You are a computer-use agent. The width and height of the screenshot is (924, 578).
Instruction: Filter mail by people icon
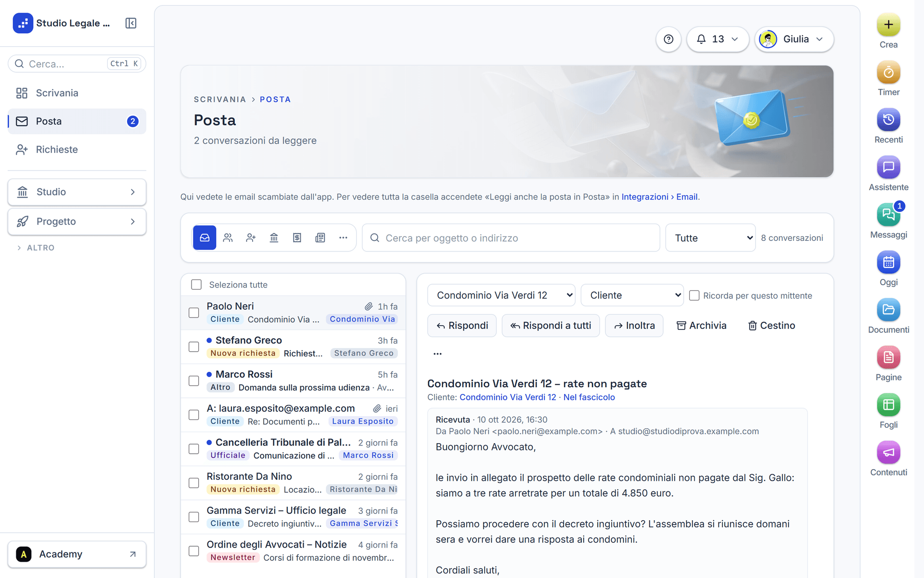tap(228, 237)
